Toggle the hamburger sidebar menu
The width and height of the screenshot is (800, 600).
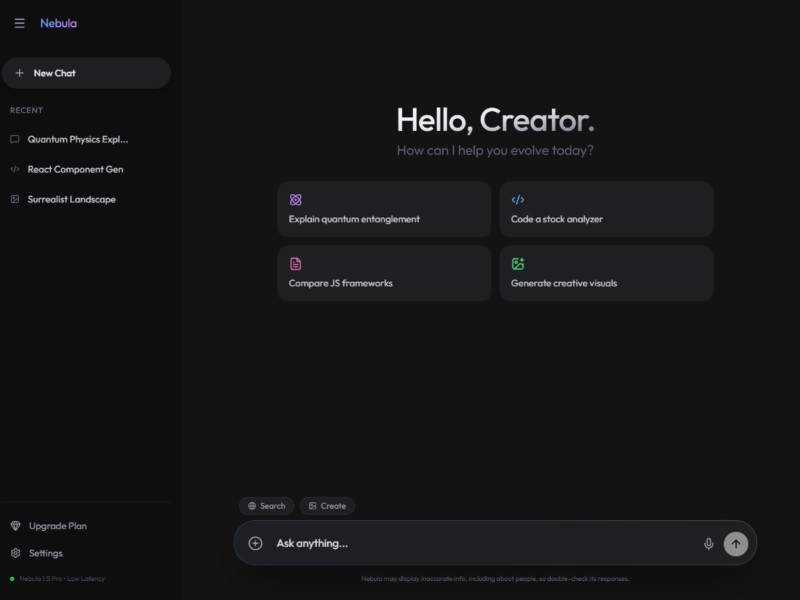(x=19, y=23)
